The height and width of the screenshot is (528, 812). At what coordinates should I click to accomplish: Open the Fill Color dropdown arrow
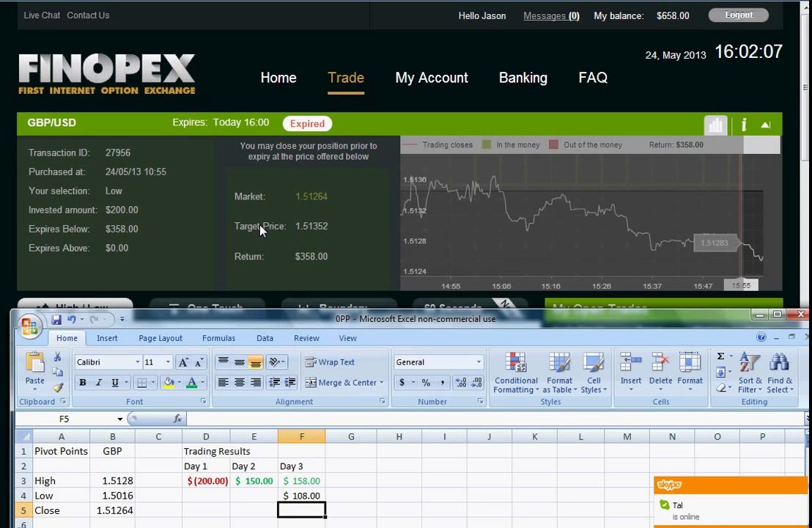click(179, 382)
